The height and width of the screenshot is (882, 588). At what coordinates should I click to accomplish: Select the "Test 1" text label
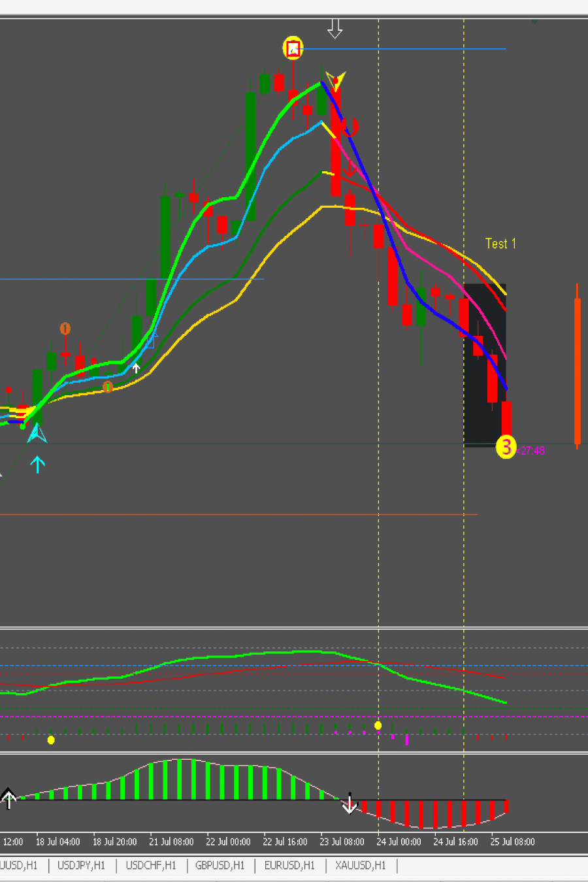[500, 244]
